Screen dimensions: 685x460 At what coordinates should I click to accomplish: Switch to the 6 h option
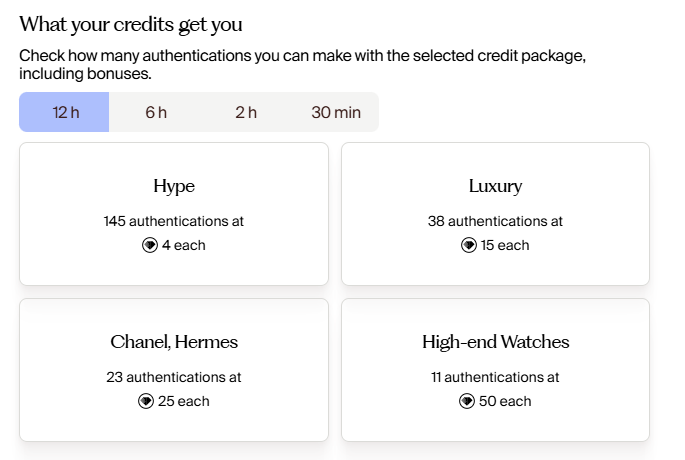(156, 112)
